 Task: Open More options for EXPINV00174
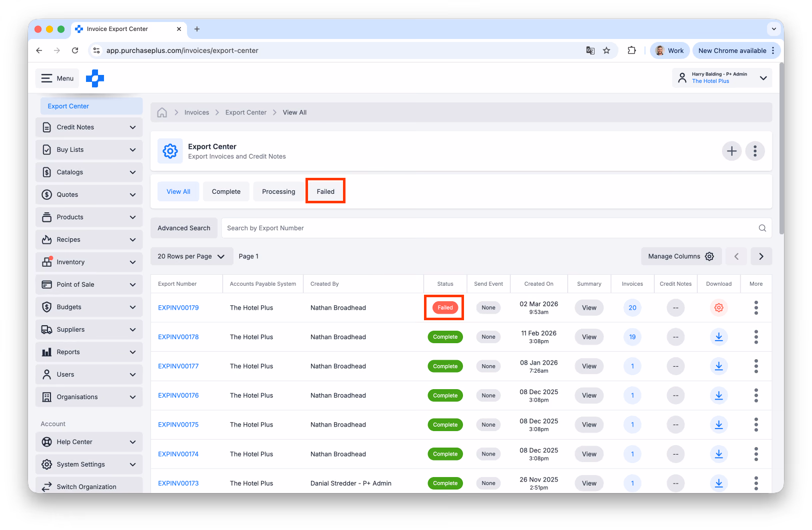756,454
